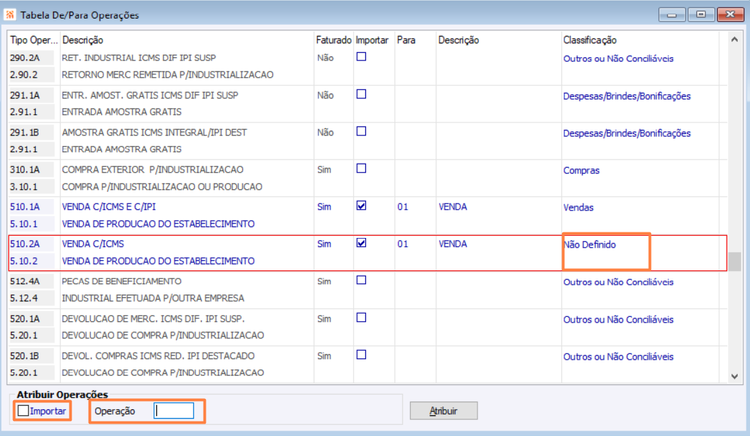Select text COMPRA EXTERIOR P/INDUSTRIALIZACAO
The height and width of the screenshot is (436, 750).
click(153, 170)
